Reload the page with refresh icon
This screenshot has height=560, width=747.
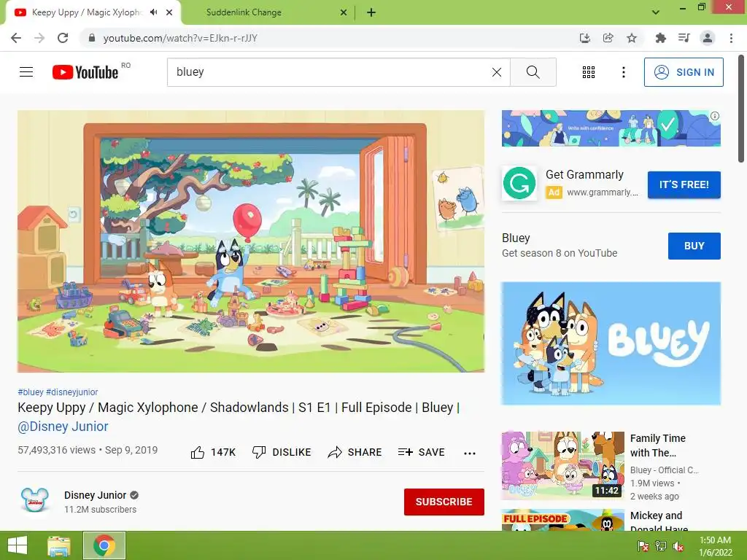[63, 38]
